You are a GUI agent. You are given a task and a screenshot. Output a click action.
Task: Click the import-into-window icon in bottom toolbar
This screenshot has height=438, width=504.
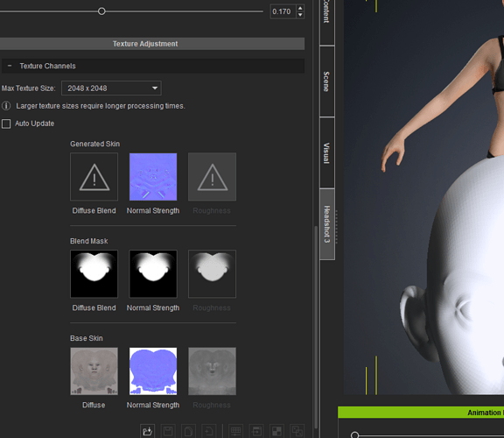tap(256, 431)
